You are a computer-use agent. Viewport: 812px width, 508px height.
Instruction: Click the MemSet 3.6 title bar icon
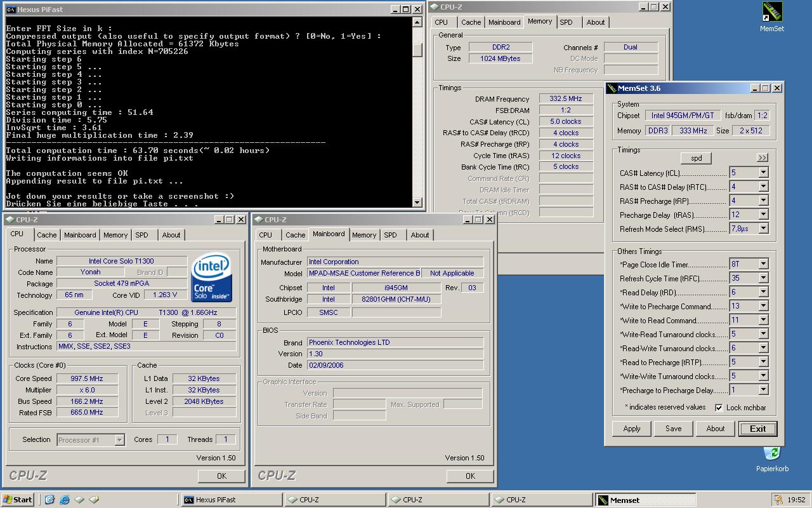[x=612, y=88]
